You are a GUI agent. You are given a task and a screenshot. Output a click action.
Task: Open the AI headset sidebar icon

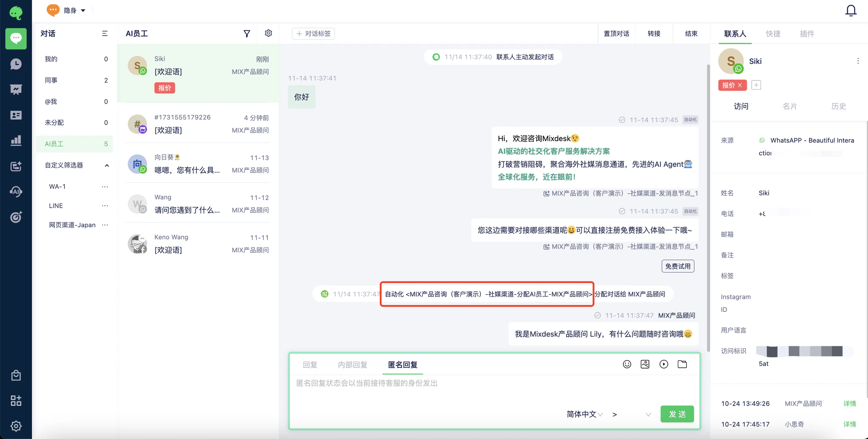(16, 192)
